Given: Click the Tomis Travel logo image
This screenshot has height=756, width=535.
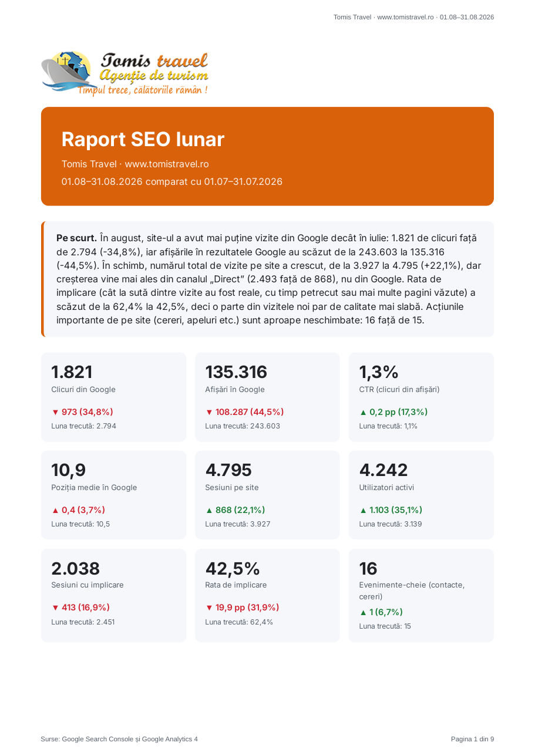Looking at the screenshot, I should click(x=125, y=73).
